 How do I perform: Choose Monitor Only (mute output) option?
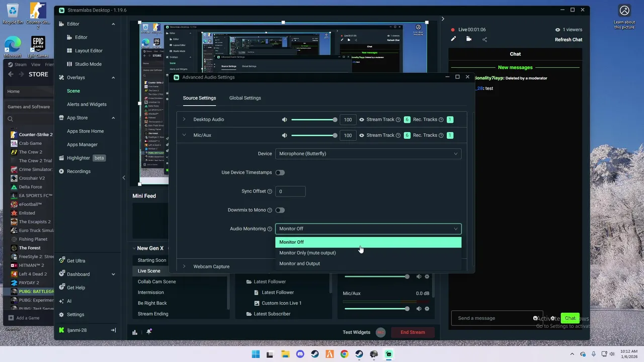coord(368,253)
